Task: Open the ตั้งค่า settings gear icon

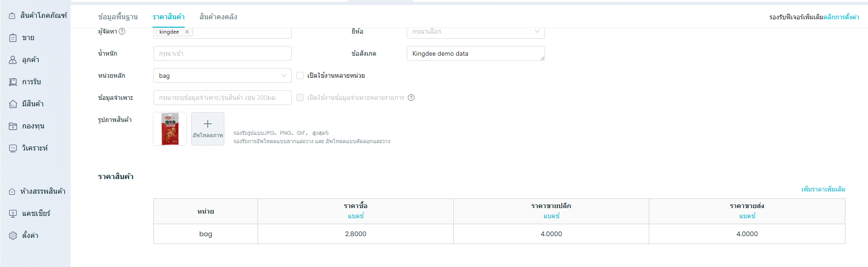Action: tap(13, 236)
